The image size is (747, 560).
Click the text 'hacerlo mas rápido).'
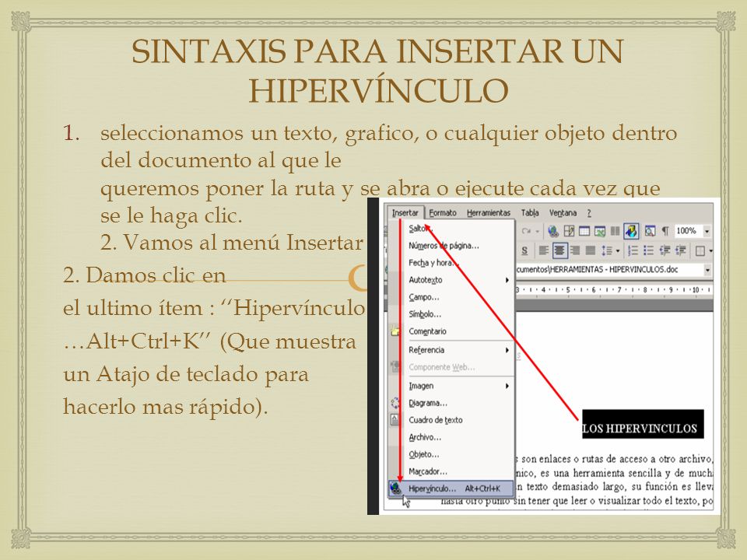[x=165, y=407]
